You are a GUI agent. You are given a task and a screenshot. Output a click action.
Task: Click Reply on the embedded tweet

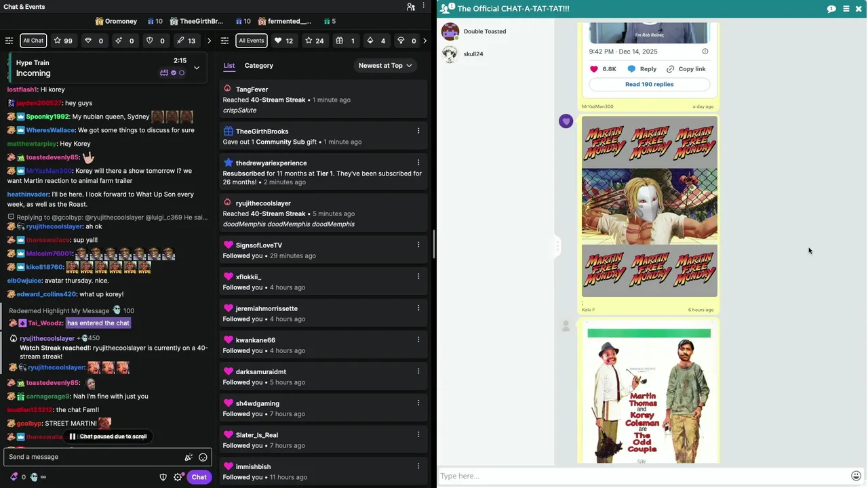point(642,69)
